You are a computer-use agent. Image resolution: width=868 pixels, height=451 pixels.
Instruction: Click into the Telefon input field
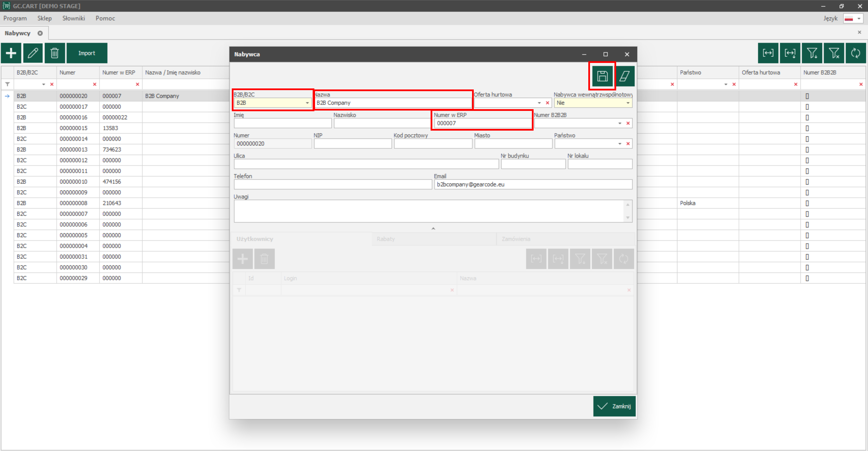(333, 184)
